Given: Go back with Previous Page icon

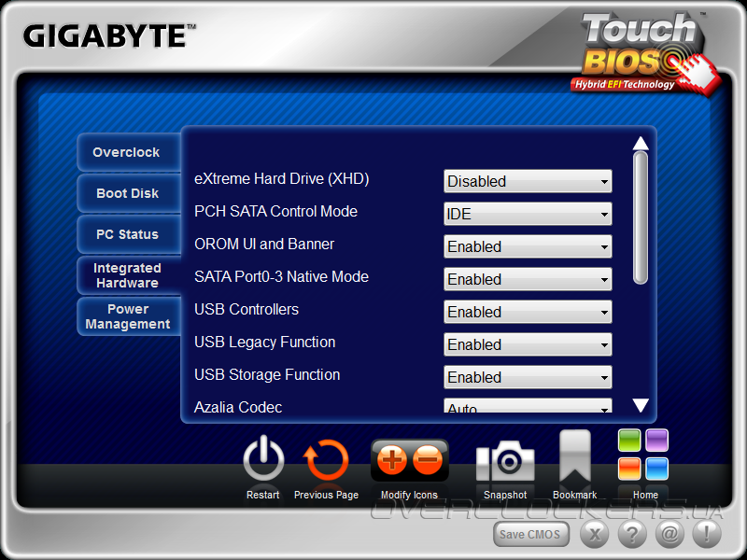Looking at the screenshot, I should [x=326, y=459].
